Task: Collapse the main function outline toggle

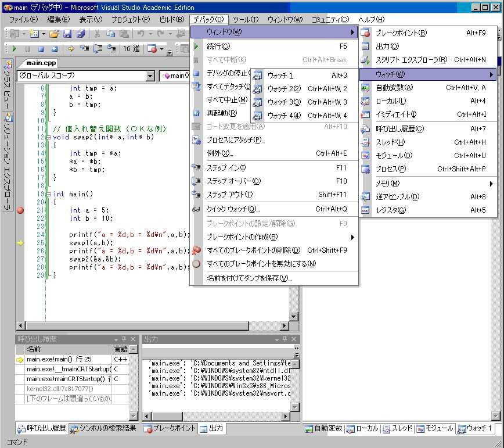Action: click(x=49, y=194)
